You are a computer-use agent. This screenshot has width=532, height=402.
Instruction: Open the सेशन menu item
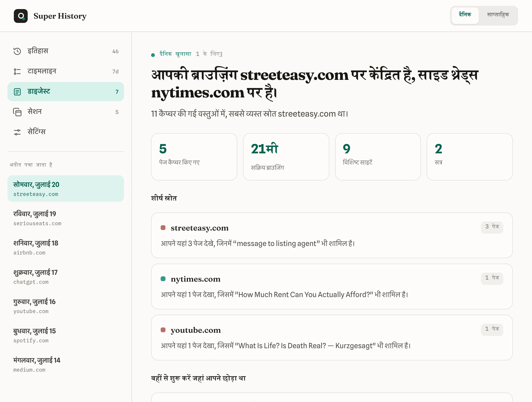pos(66,112)
